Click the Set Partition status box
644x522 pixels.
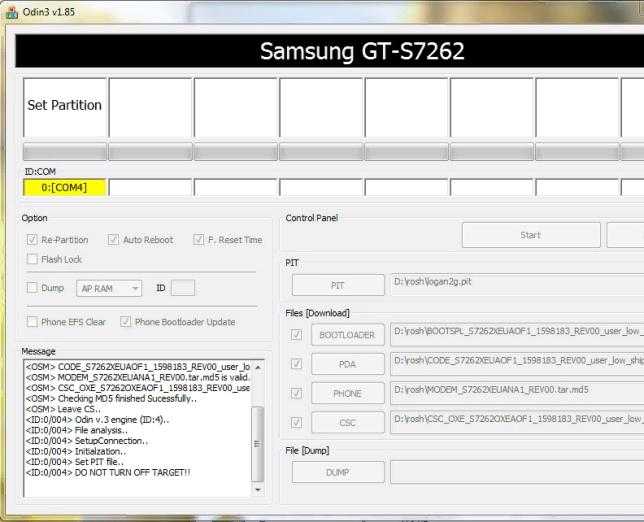tap(65, 108)
